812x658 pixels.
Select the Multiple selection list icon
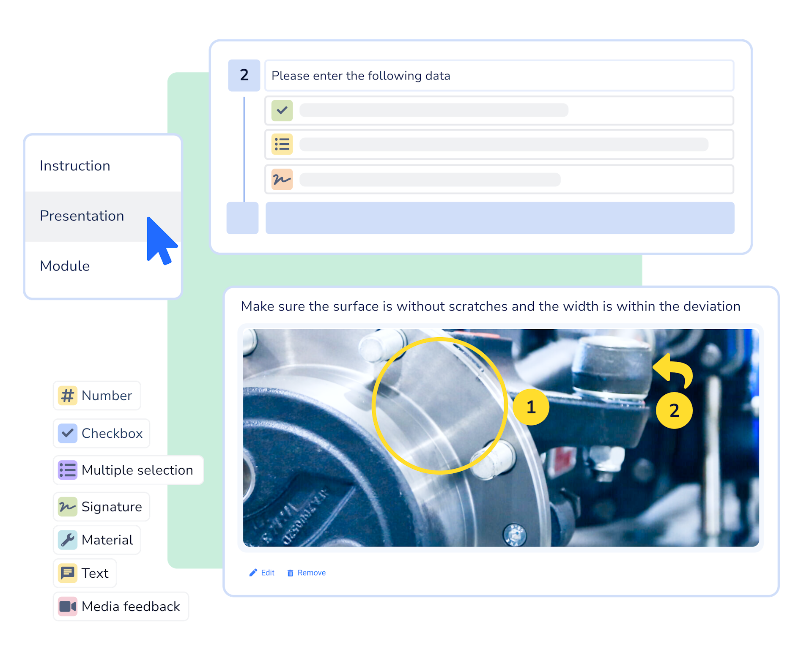click(x=68, y=470)
